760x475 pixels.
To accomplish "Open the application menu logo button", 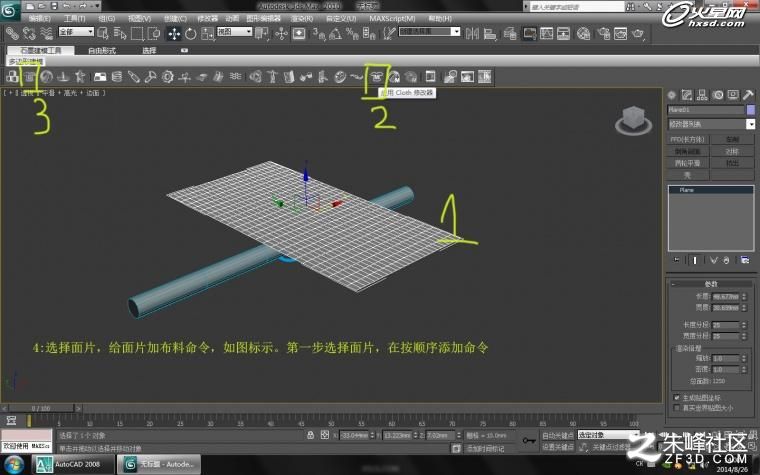I will coord(9,11).
